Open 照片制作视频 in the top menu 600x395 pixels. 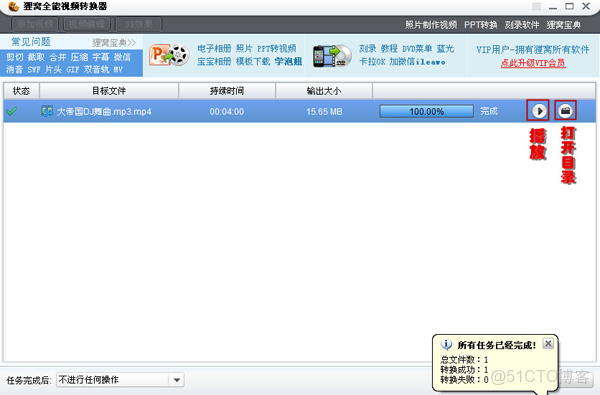point(431,25)
